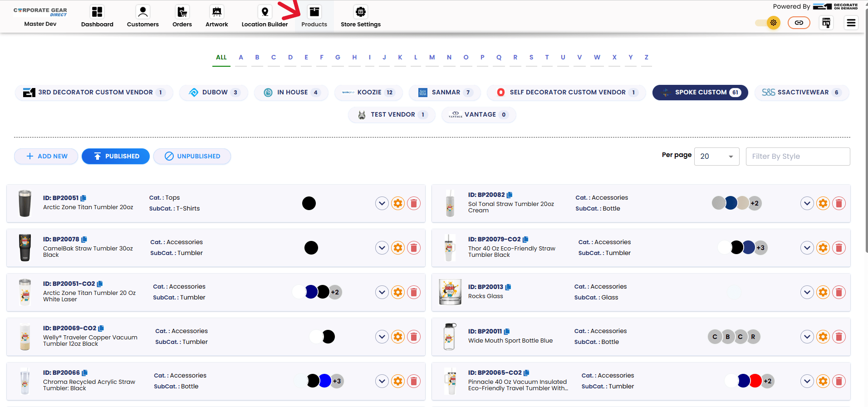Select 3rd Decorator Custom Vendor filter
The width and height of the screenshot is (868, 407).
coord(94,93)
